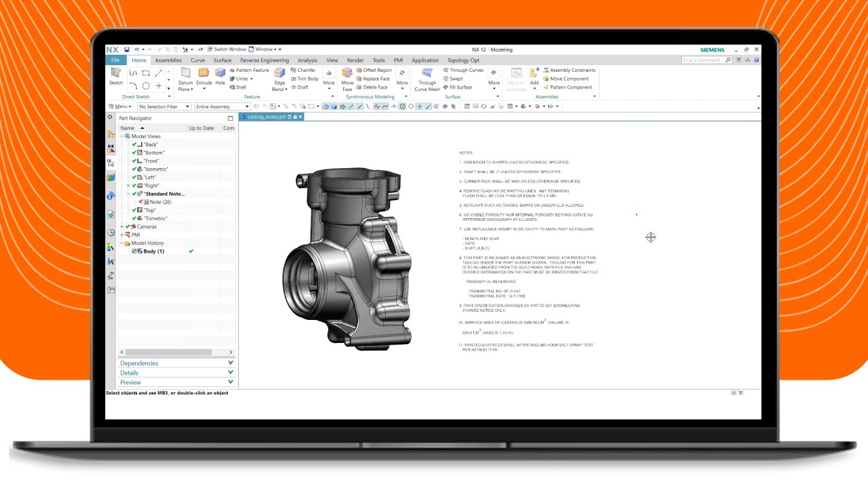The height and width of the screenshot is (488, 868).
Task: Click the Switch Window button
Action: click(226, 49)
